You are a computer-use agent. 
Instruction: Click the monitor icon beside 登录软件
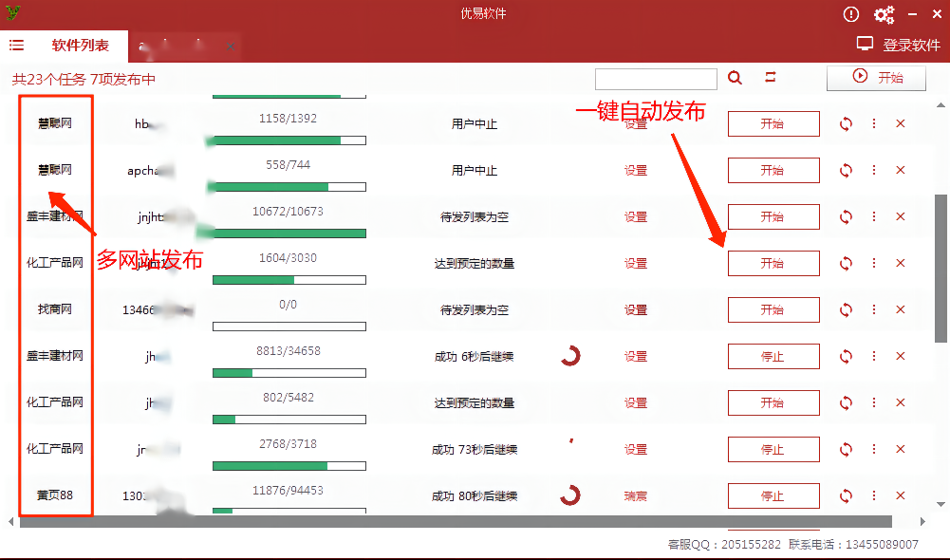[865, 44]
